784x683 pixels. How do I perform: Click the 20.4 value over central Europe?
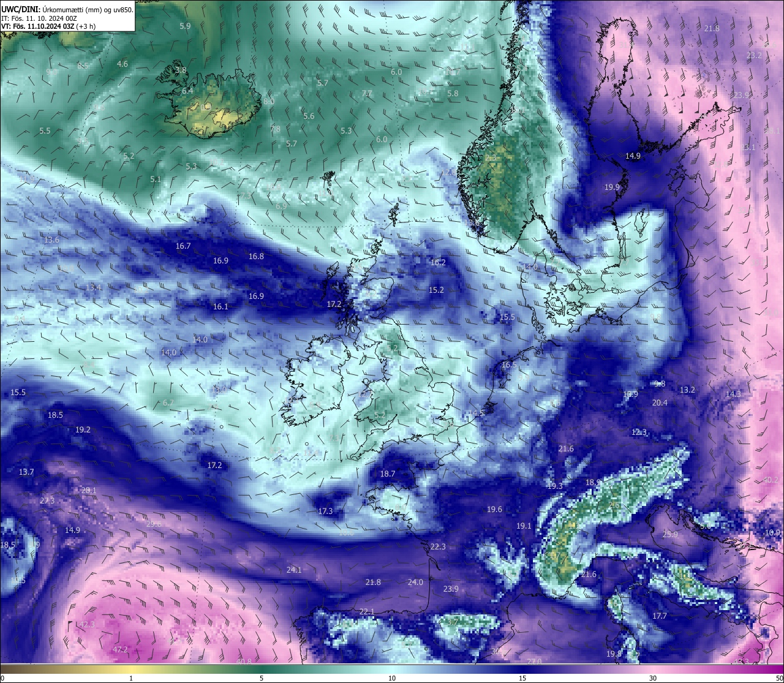pyautogui.click(x=660, y=402)
